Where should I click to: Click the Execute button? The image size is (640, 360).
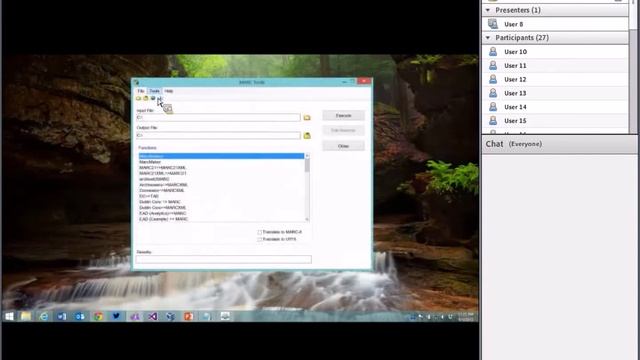pyautogui.click(x=343, y=116)
